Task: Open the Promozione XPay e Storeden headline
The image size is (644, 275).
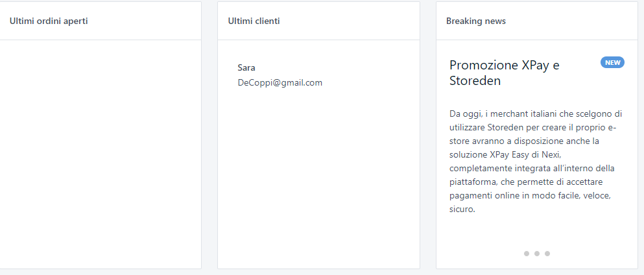Action: (x=504, y=73)
